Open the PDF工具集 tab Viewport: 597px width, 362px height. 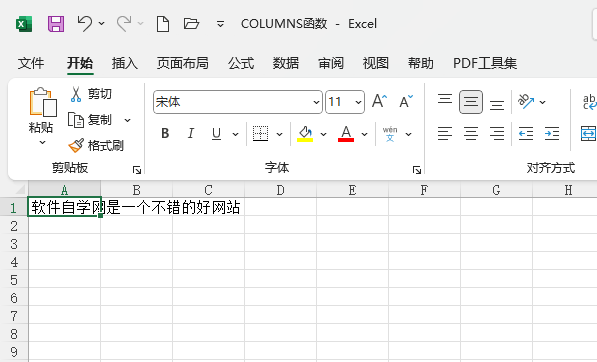pos(485,63)
